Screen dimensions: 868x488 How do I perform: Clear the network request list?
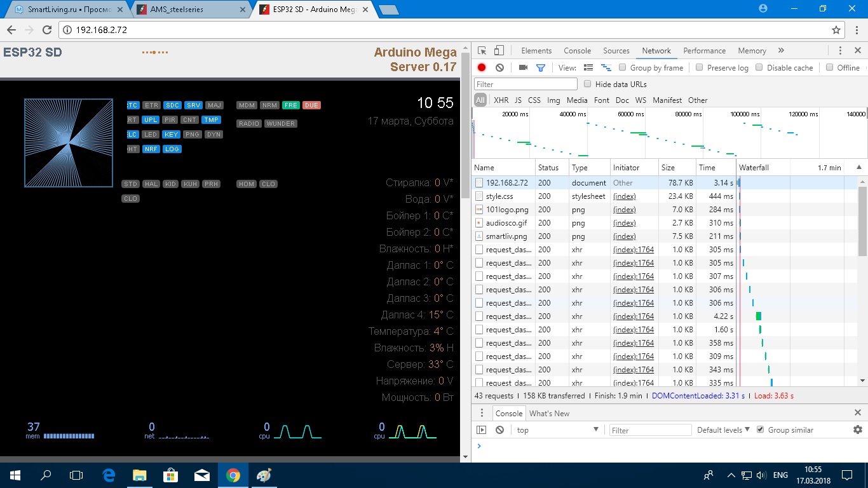(x=499, y=67)
